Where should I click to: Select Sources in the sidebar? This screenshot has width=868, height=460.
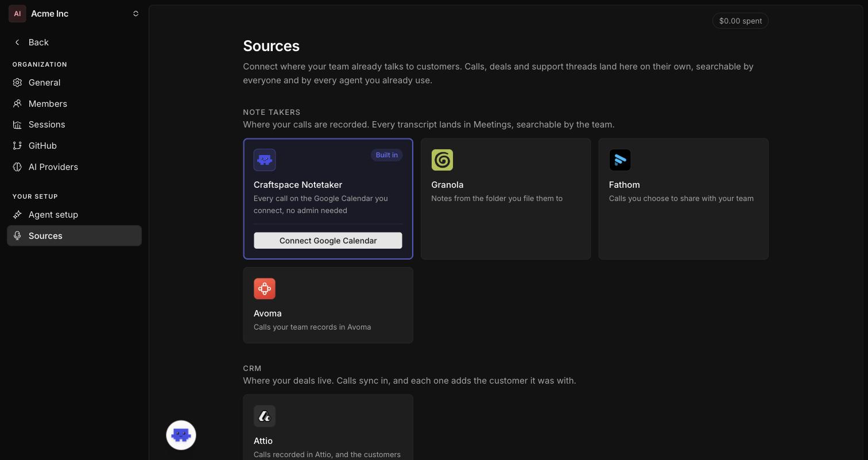[x=74, y=236]
